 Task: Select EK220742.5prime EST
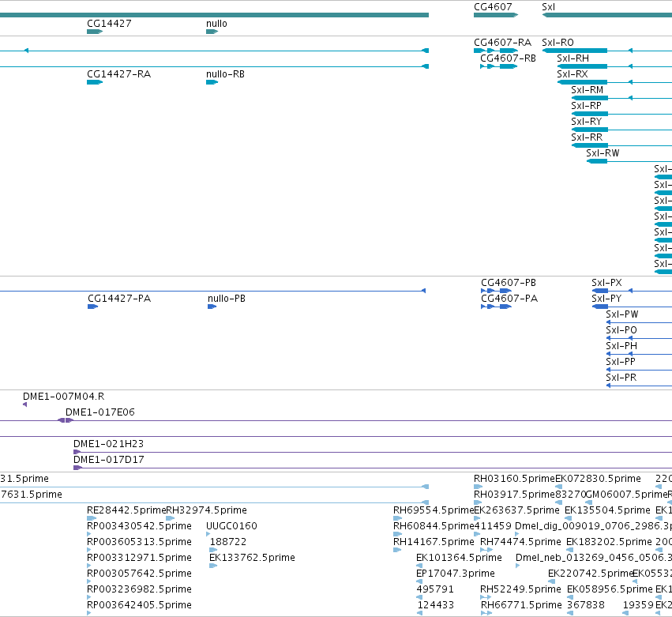coord(551,581)
